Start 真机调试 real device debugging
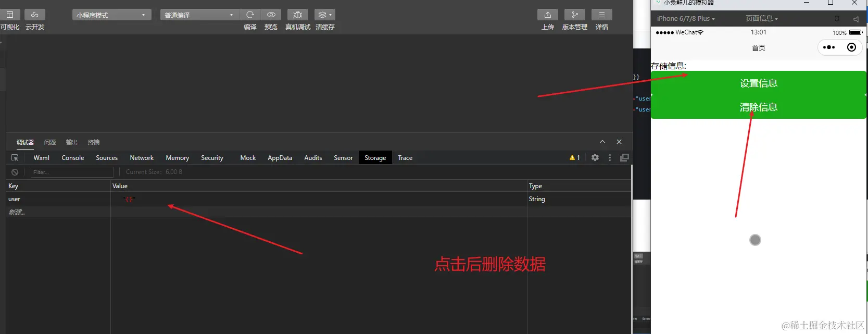The height and width of the screenshot is (334, 868). [x=298, y=15]
